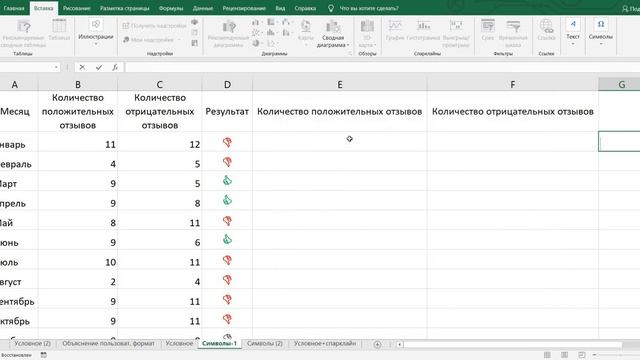Add a new sheet with plus button

tap(377, 344)
